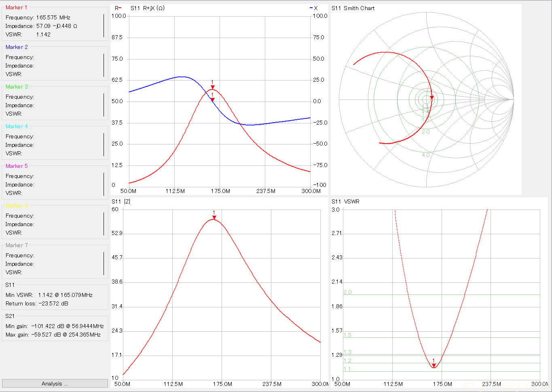Click the Marker 7 panel title
The width and height of the screenshot is (552, 392).
17,245
